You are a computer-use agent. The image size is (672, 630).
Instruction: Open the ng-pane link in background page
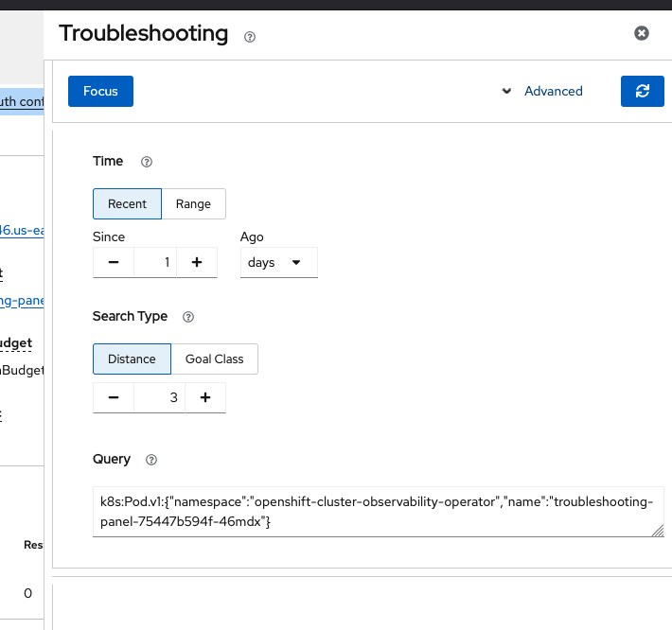pos(22,301)
